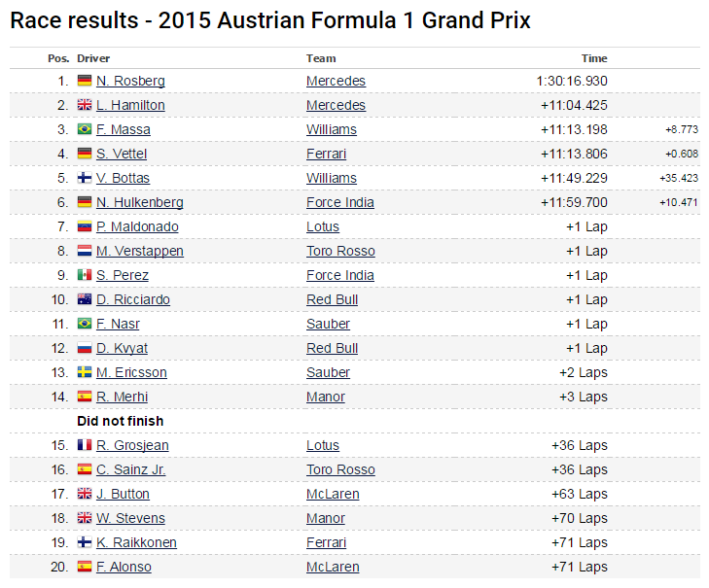Open Toro Rosso link in Verstappen's row
Screen dimensions: 709x588
click(x=340, y=251)
